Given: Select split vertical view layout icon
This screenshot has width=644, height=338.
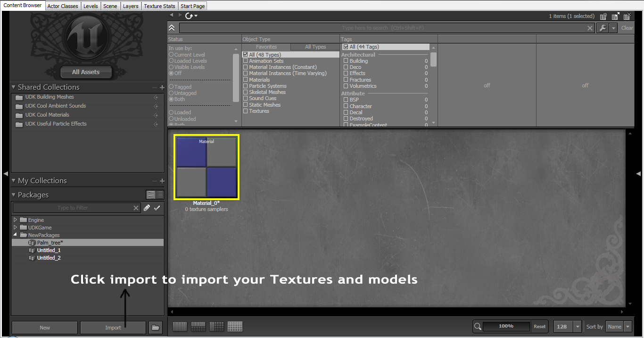Looking at the screenshot, I should pos(216,326).
